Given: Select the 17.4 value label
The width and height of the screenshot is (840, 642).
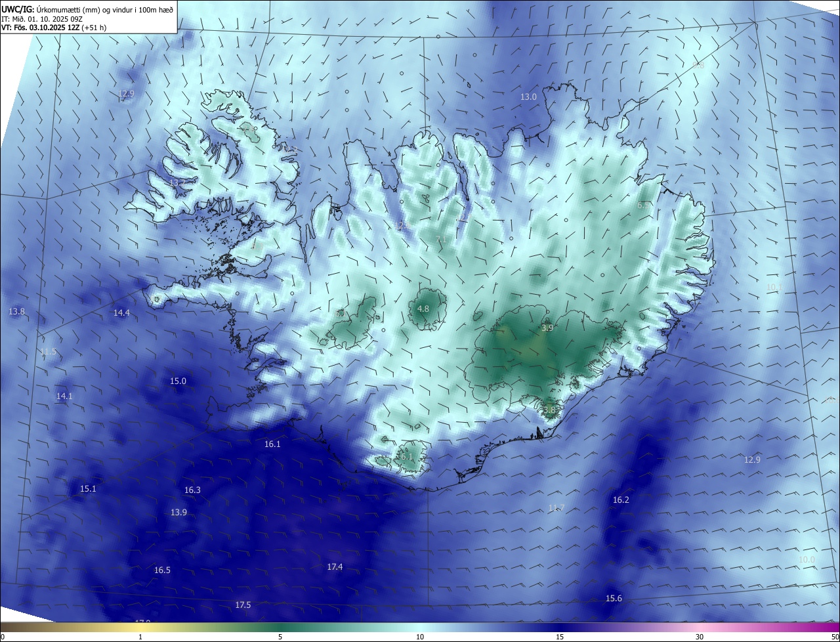Looking at the screenshot, I should (x=335, y=567).
